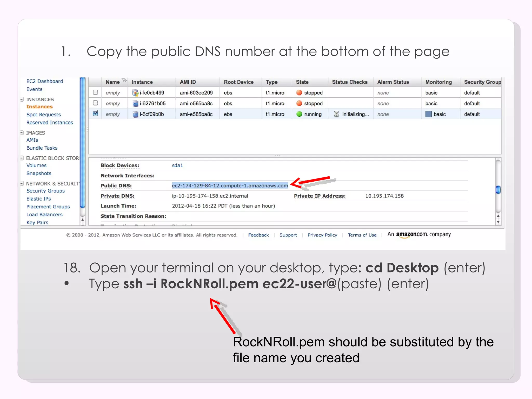Screen dimensions: 532x399
Task: Collapse the ELASTIC BLOCK STORE section
Action: coord(22,158)
